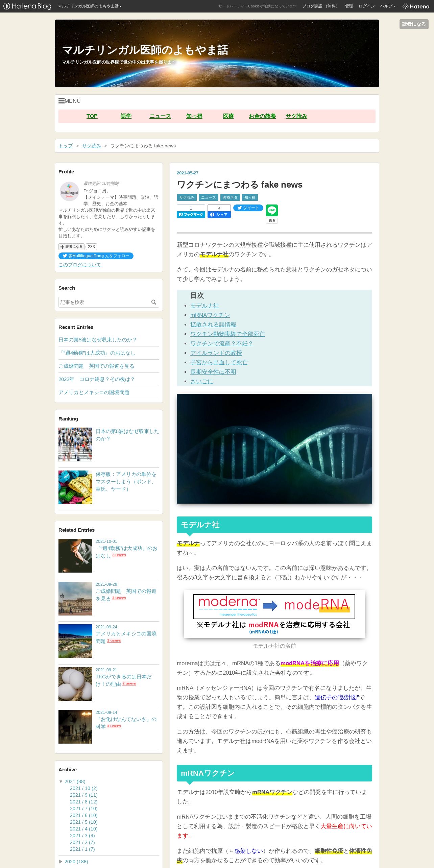Open archive month 2021 / 1 (7)

point(82,849)
